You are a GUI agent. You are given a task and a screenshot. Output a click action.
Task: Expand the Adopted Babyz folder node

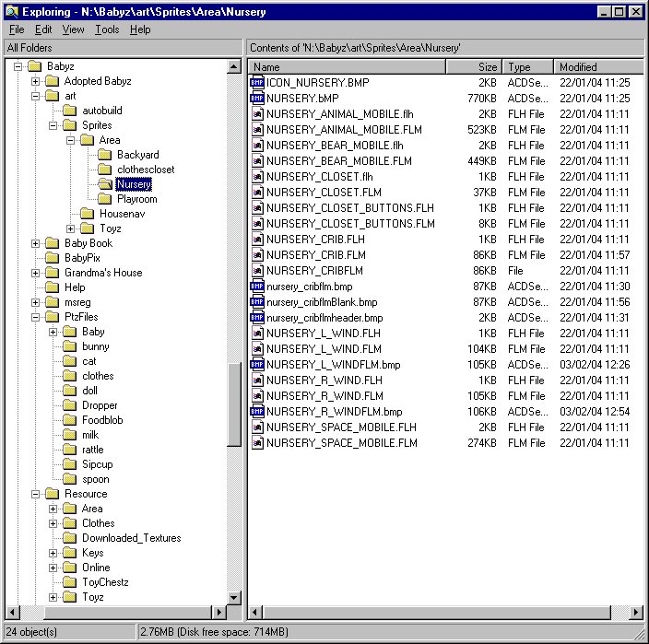(x=36, y=81)
